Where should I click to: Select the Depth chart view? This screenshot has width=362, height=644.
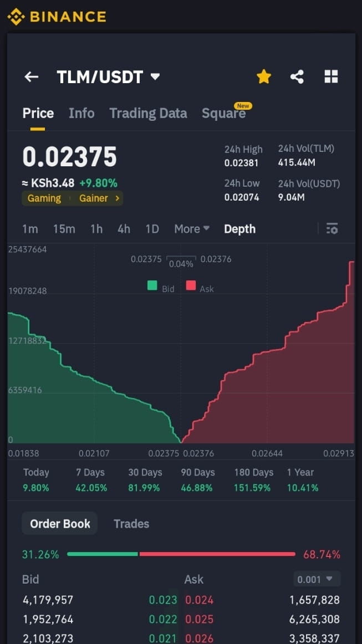[239, 229]
